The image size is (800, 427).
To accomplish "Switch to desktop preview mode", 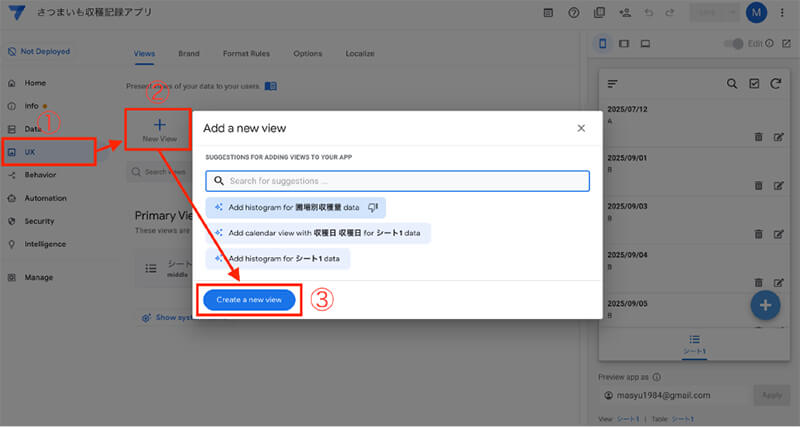I will 646,44.
